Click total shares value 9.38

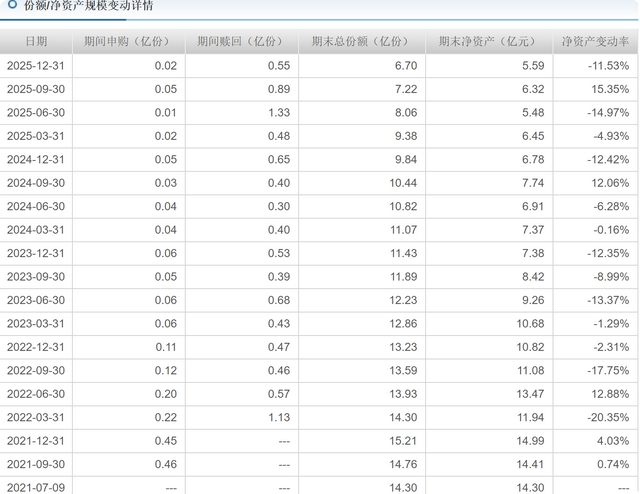click(x=406, y=136)
